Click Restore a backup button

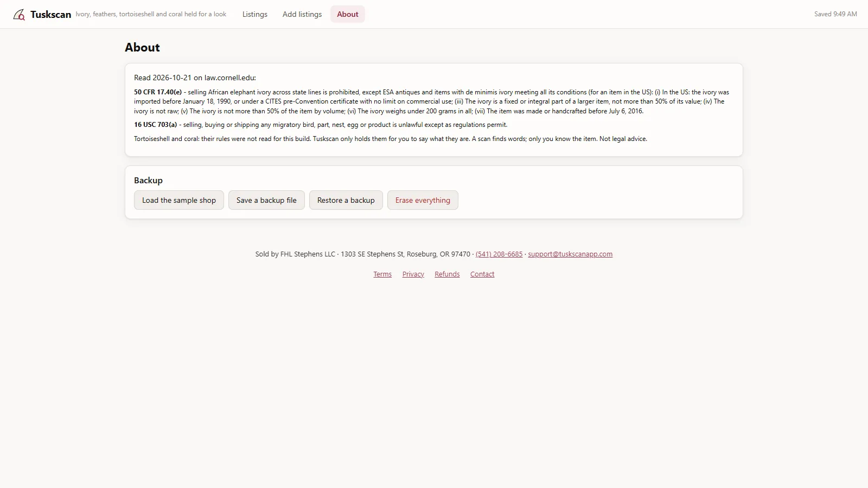coord(346,200)
